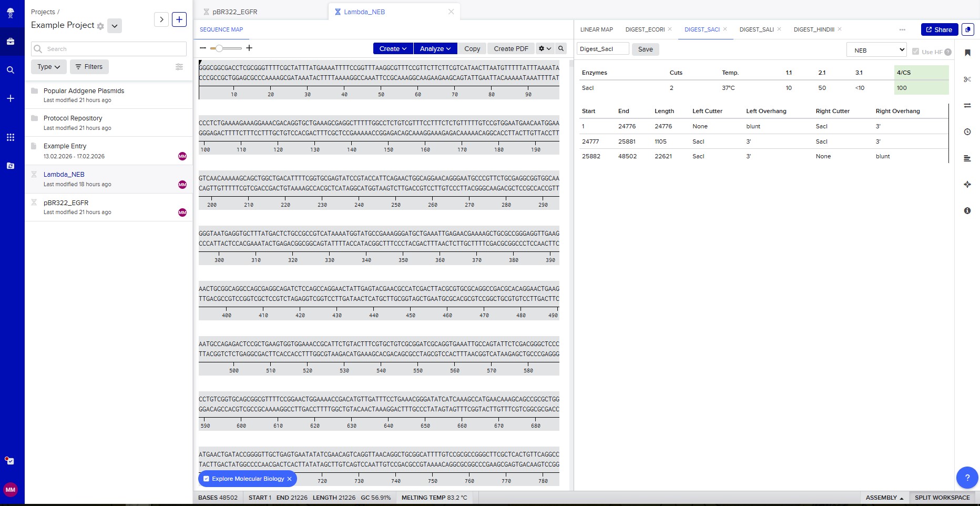Open the Analyze dropdown menu

[435, 48]
